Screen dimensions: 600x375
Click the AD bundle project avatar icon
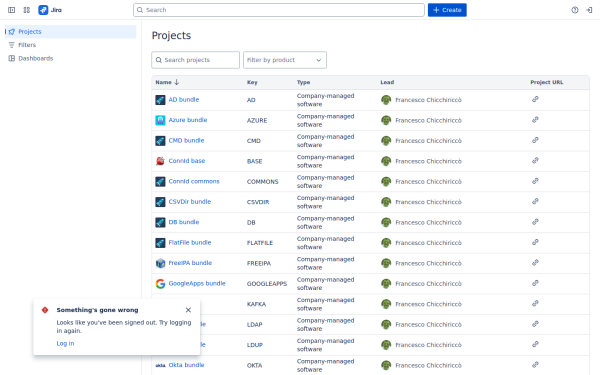point(160,100)
